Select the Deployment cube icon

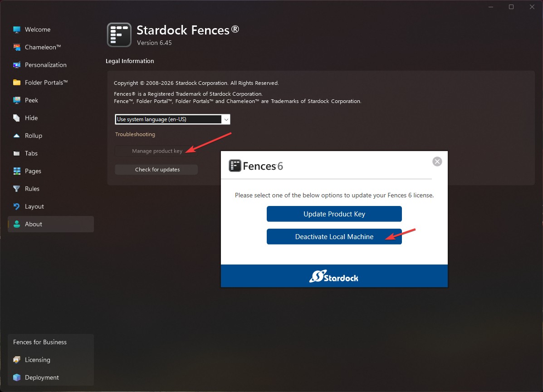coord(17,377)
